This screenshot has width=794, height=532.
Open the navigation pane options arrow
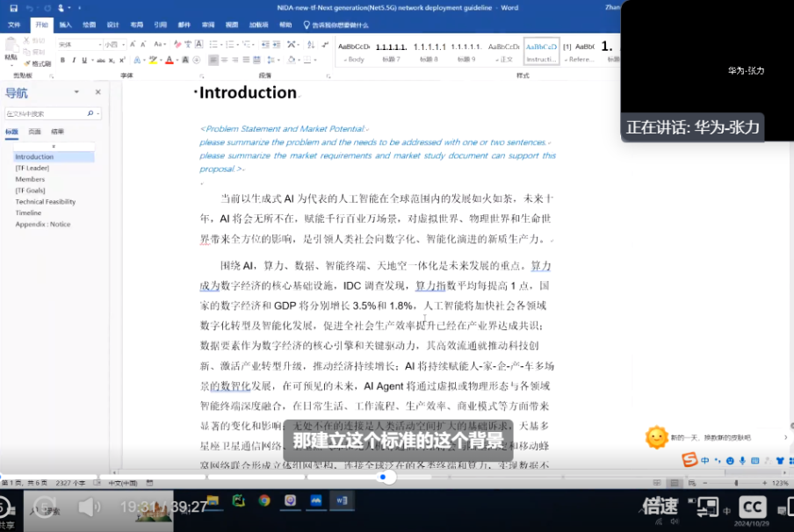coord(76,92)
